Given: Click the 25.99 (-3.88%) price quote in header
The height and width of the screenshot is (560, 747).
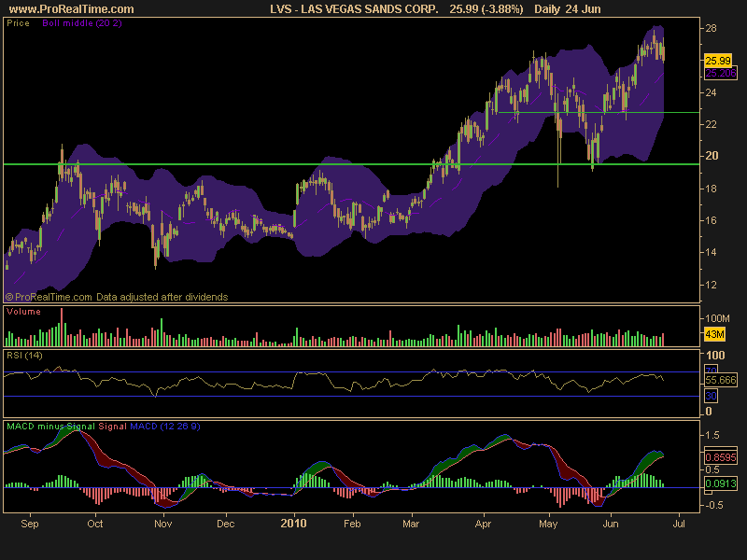Looking at the screenshot, I should (x=486, y=9).
